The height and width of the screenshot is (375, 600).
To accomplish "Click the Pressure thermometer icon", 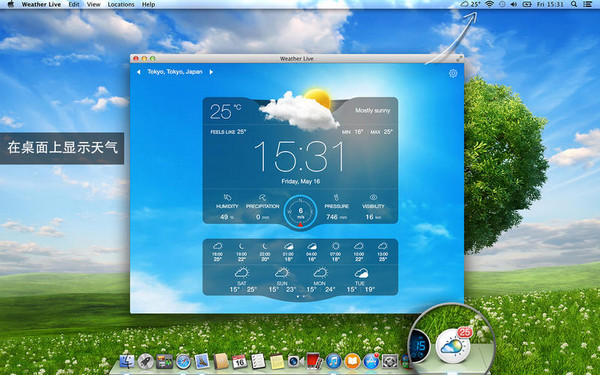I will coord(336,197).
